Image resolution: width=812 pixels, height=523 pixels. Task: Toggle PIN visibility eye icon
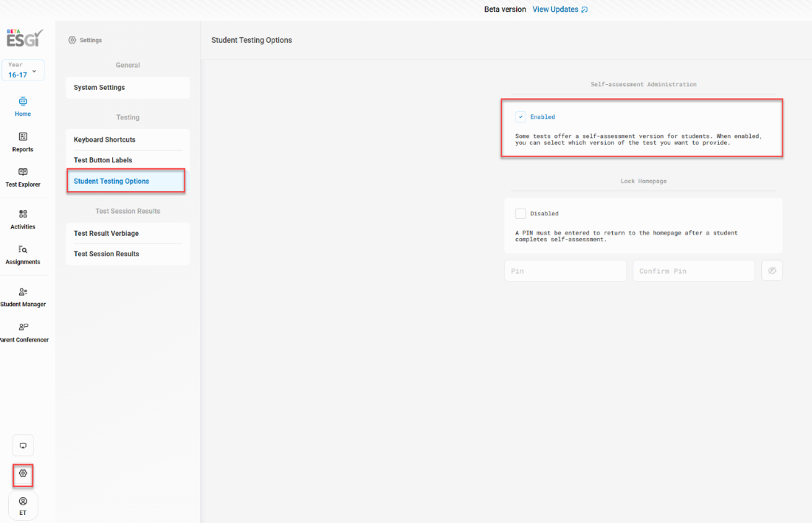[x=771, y=271]
